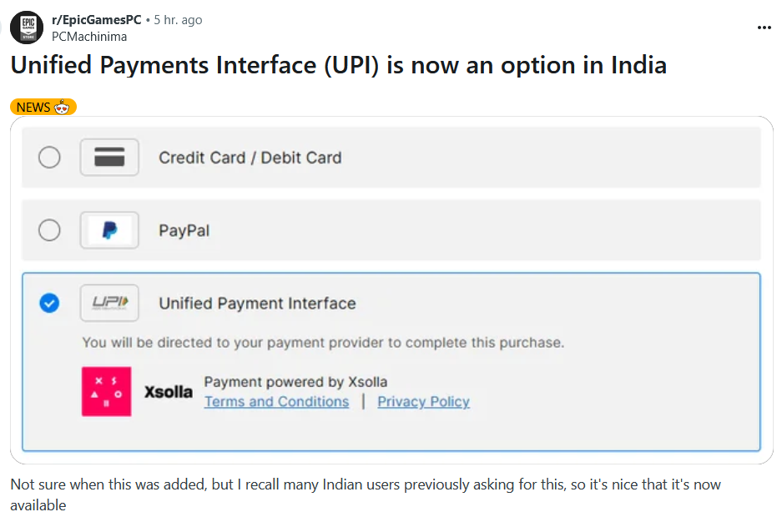Open the Xsolla Privacy Policy link
782x532 pixels.
(x=423, y=401)
